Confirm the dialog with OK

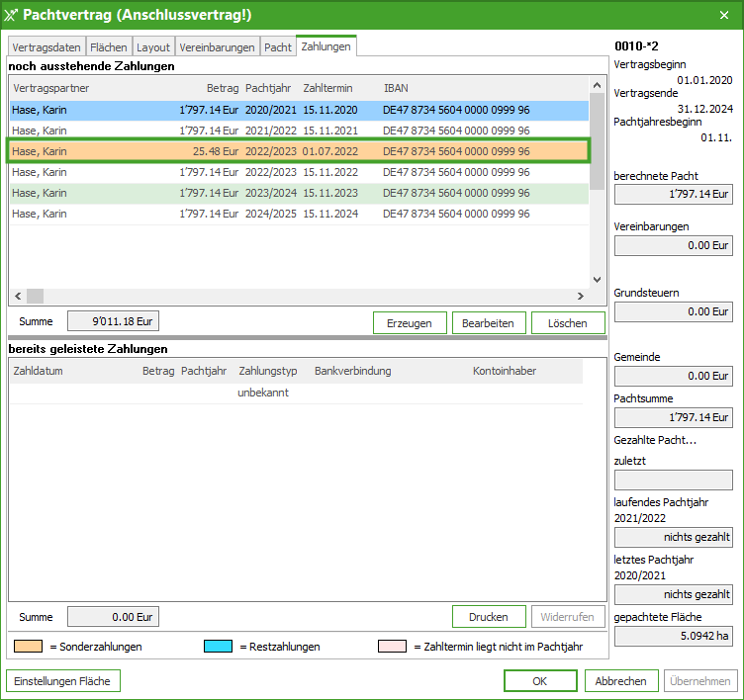tap(539, 681)
